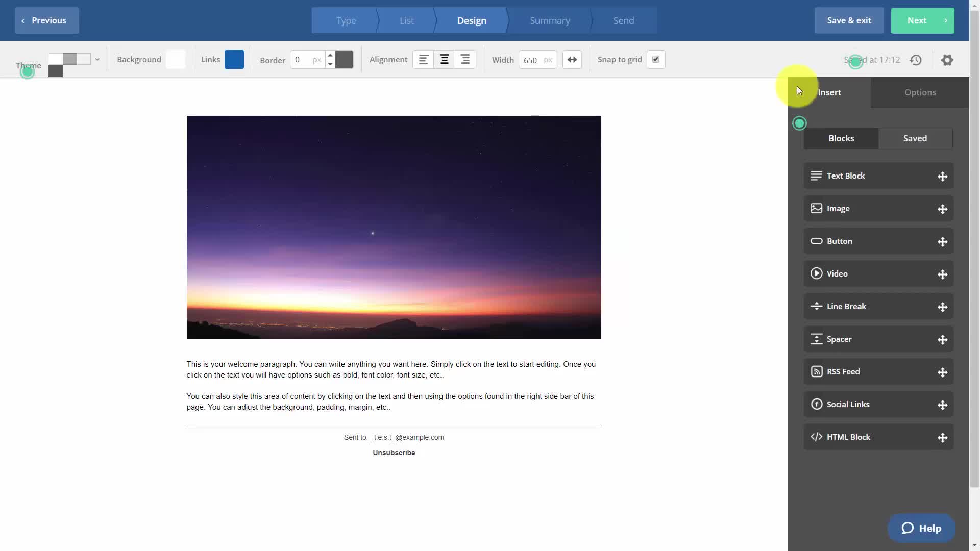This screenshot has height=551, width=980.
Task: Click the Width 650 input field
Action: pyautogui.click(x=537, y=60)
